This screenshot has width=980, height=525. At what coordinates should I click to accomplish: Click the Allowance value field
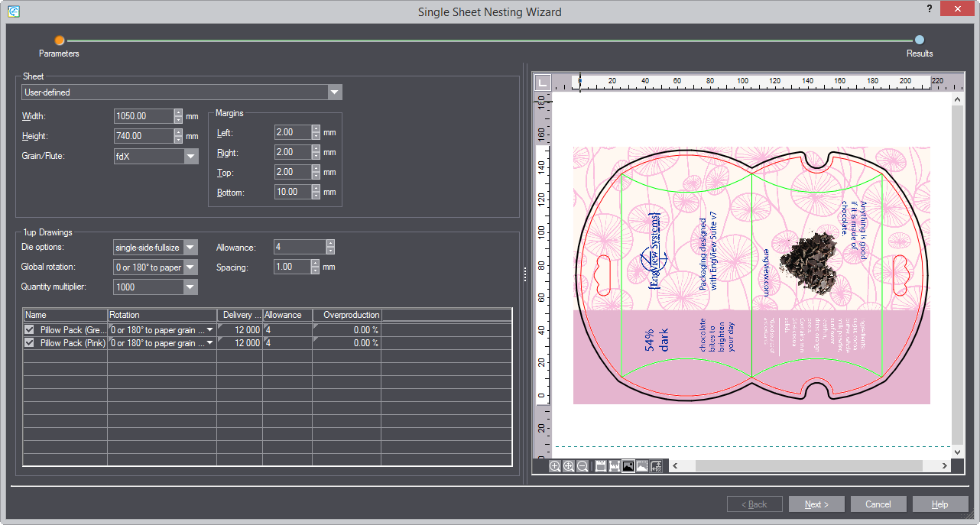[x=300, y=247]
